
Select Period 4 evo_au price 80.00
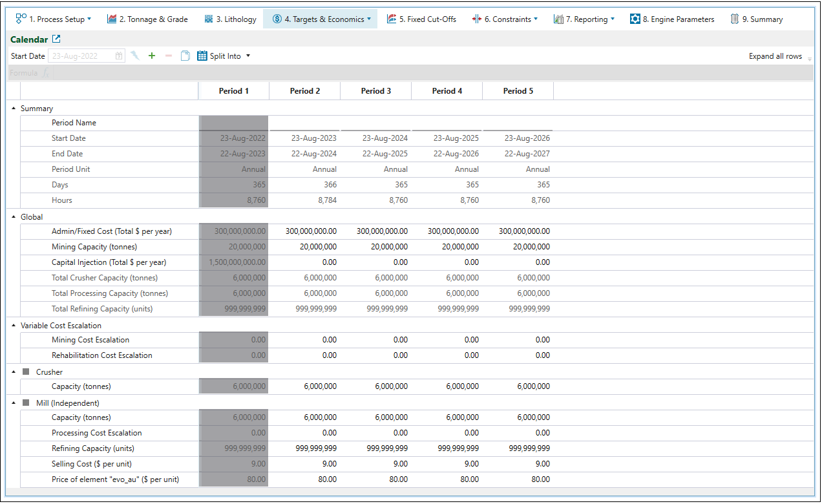tap(447, 479)
